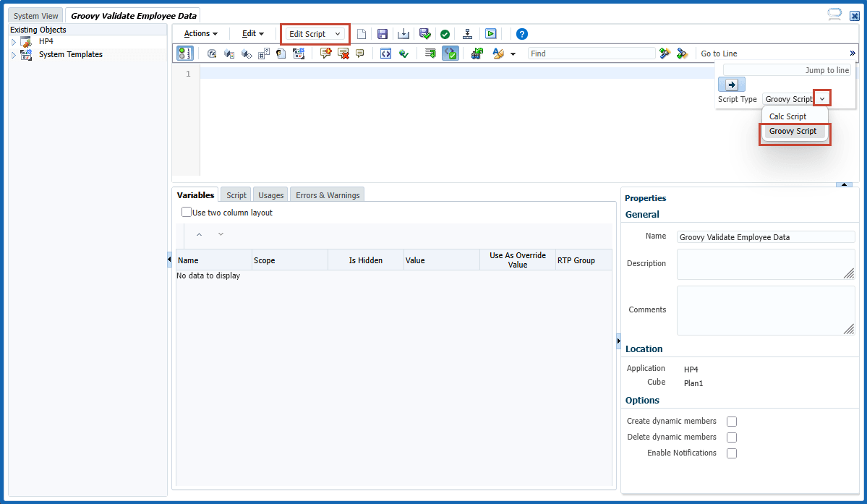
Task: Open the Script tab
Action: [x=236, y=195]
